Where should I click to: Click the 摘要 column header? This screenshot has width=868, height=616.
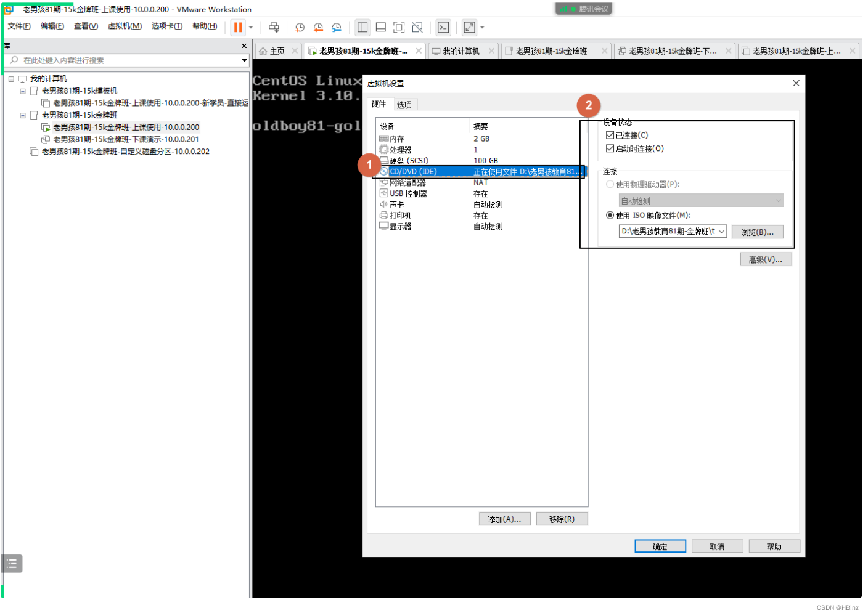click(x=481, y=126)
